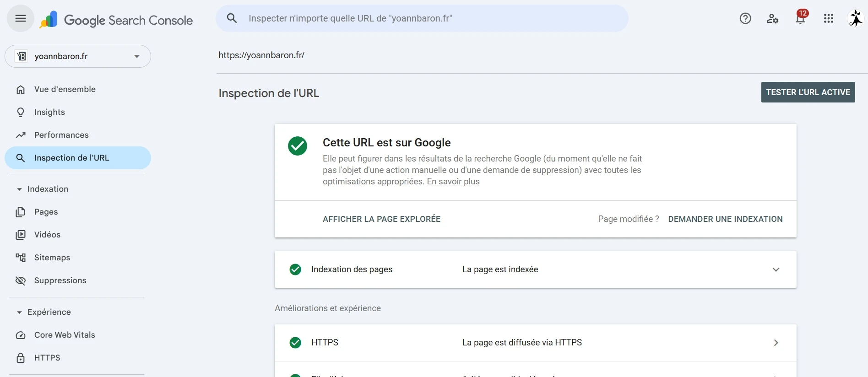Click the Inspection de l'URL page heading
Viewport: 868px width, 377px height.
coord(269,93)
